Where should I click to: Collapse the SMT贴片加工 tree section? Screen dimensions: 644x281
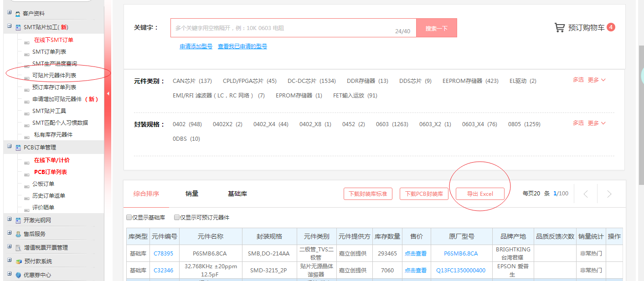pyautogui.click(x=10, y=27)
